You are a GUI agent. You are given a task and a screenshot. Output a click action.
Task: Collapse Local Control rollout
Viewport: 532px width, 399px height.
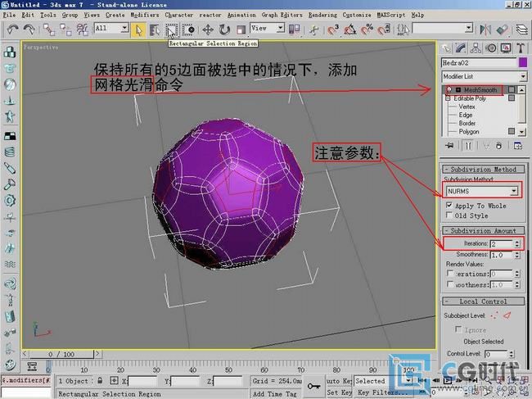483,302
